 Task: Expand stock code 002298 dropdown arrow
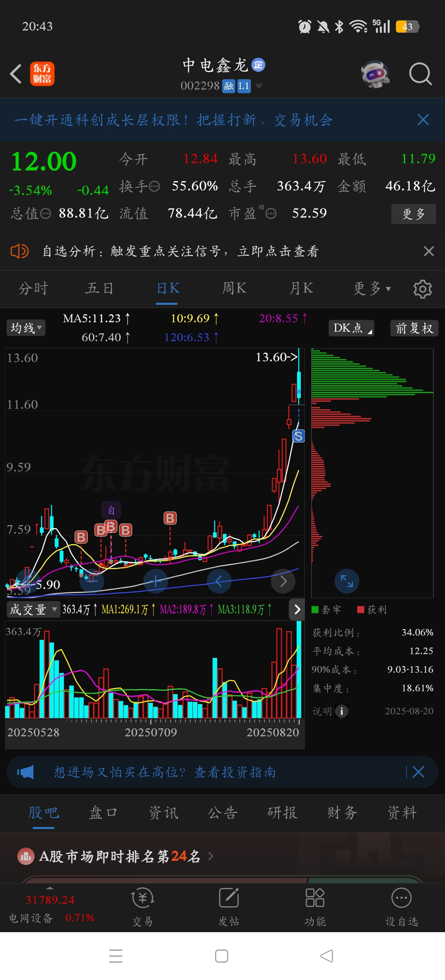click(x=259, y=86)
